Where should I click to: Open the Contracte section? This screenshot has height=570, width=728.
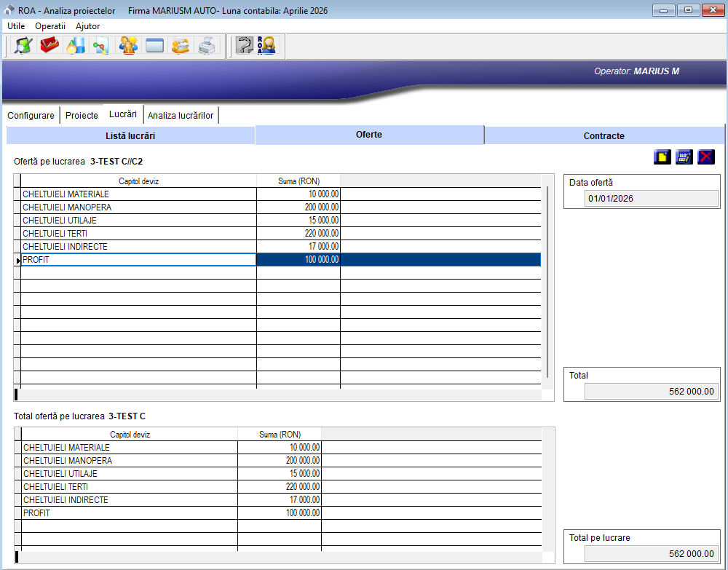(x=604, y=135)
